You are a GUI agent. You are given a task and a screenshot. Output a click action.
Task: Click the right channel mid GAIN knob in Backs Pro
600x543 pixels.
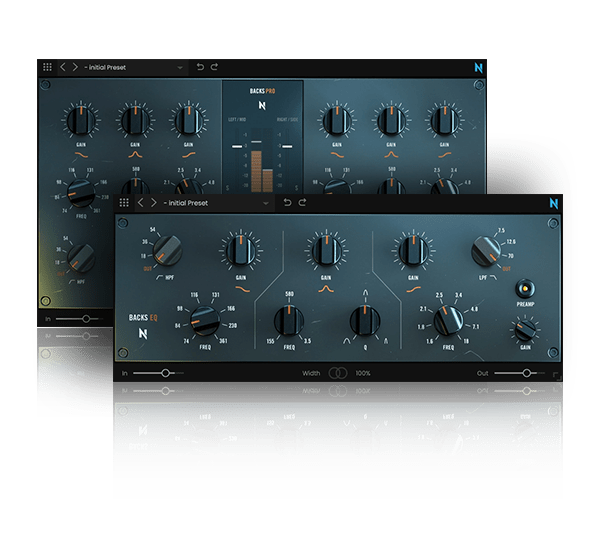click(391, 120)
